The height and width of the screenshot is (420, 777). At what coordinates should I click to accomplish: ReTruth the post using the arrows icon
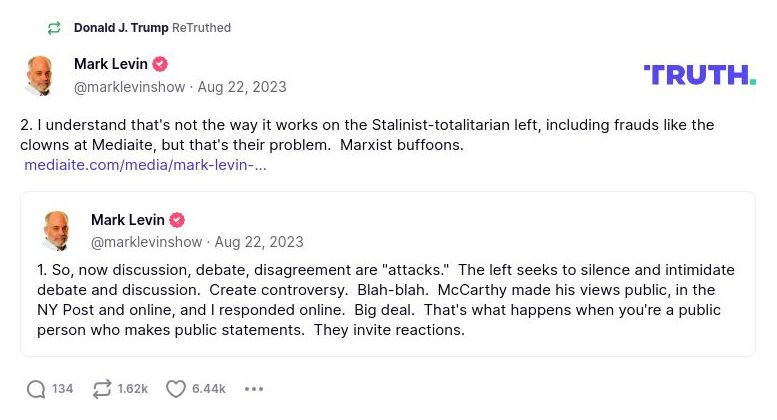(101, 389)
